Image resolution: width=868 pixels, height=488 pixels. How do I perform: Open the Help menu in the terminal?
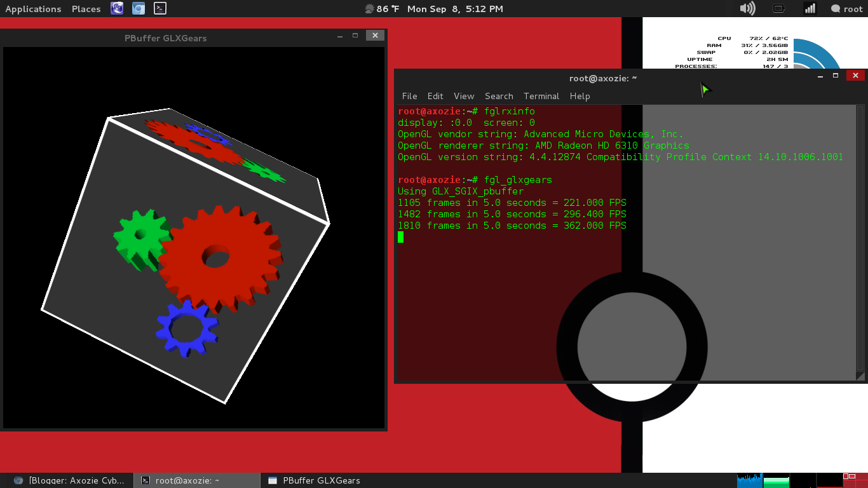[x=580, y=96]
